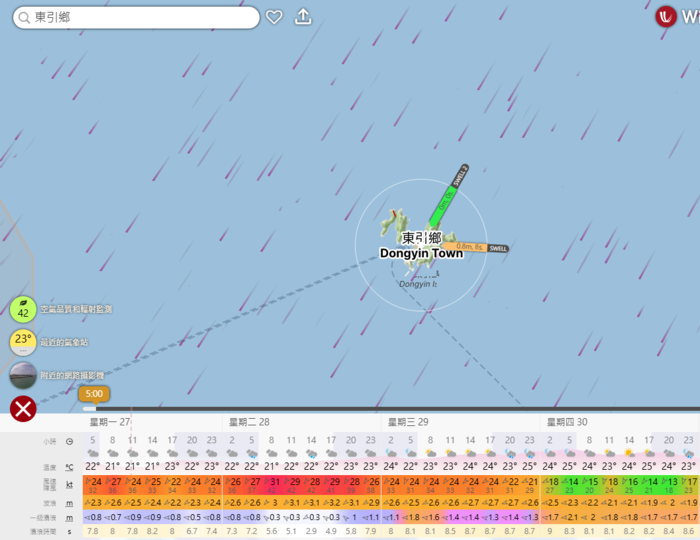This screenshot has width=700, height=540.
Task: Click the search field showing 東引鄉
Action: (140, 18)
